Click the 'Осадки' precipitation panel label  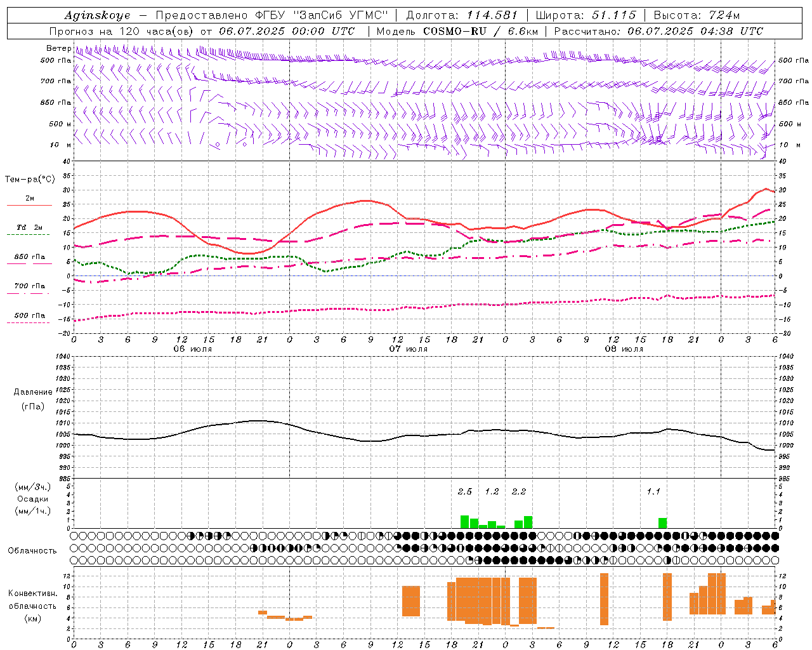pyautogui.click(x=32, y=499)
